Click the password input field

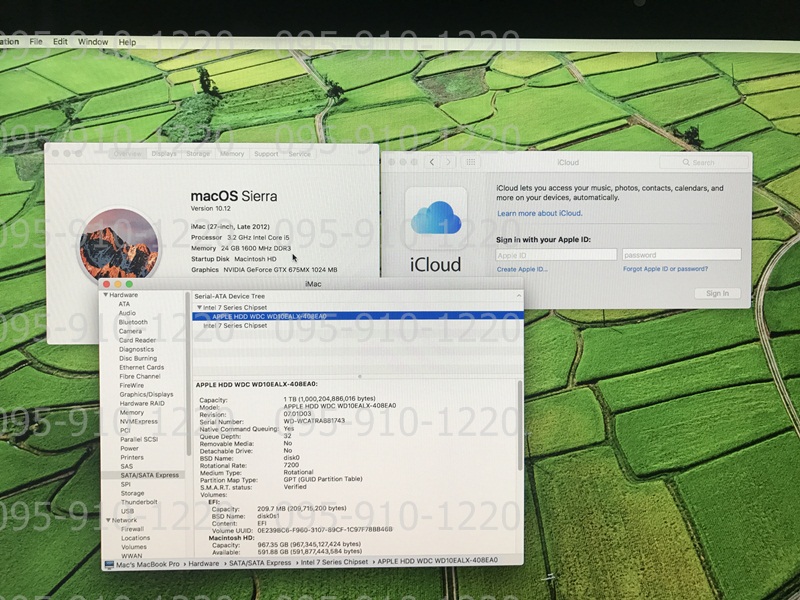click(682, 255)
